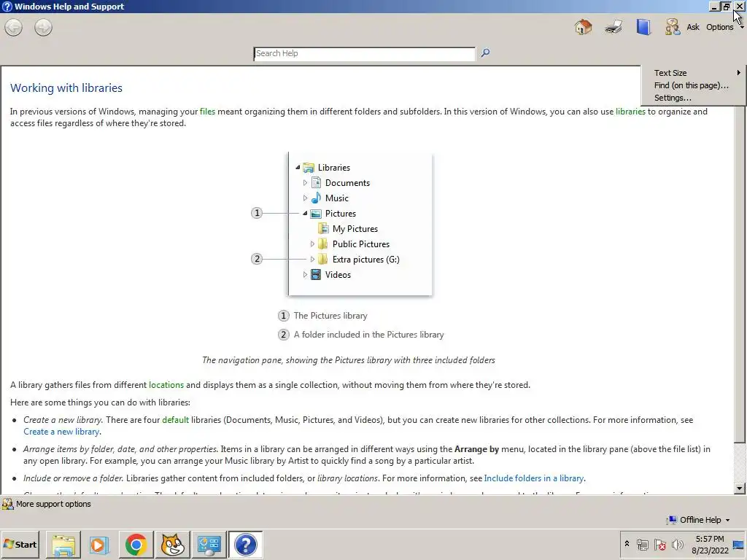Image resolution: width=747 pixels, height=560 pixels.
Task: Click the Working with libraries heading
Action: click(66, 88)
